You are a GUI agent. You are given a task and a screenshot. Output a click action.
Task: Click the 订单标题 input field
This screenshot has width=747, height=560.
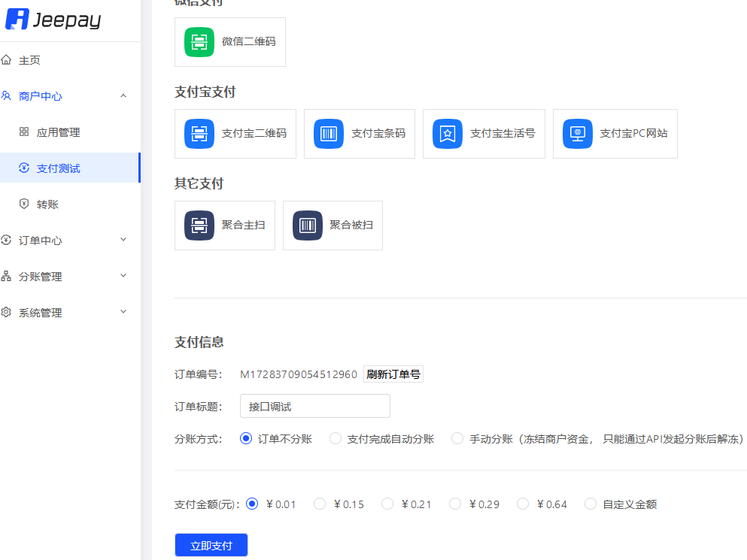coord(314,406)
